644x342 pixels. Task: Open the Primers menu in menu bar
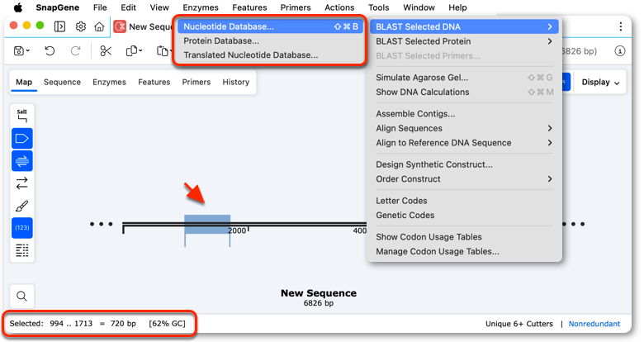point(296,7)
